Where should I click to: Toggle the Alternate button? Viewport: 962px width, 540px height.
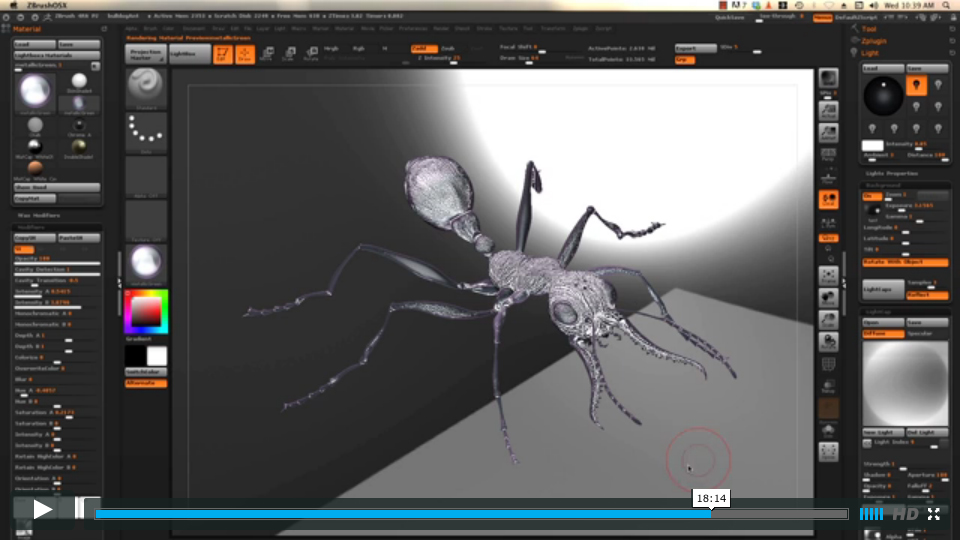tap(145, 383)
